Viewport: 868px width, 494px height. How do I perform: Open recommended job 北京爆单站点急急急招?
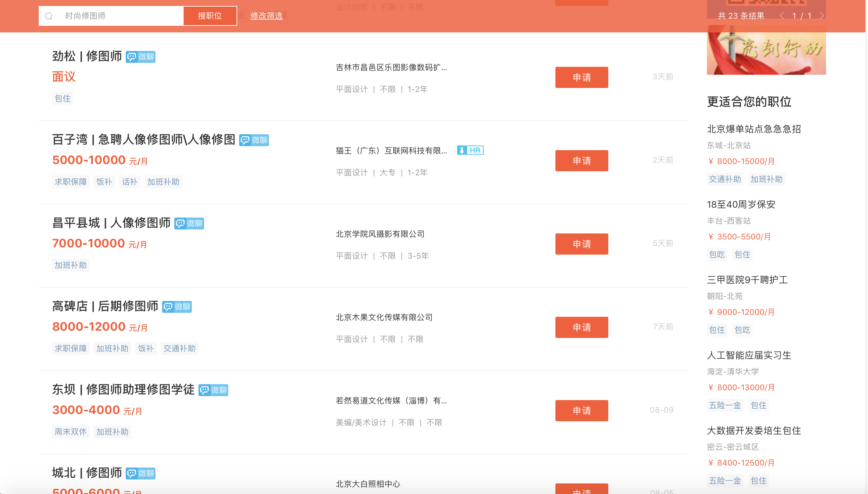tap(753, 129)
